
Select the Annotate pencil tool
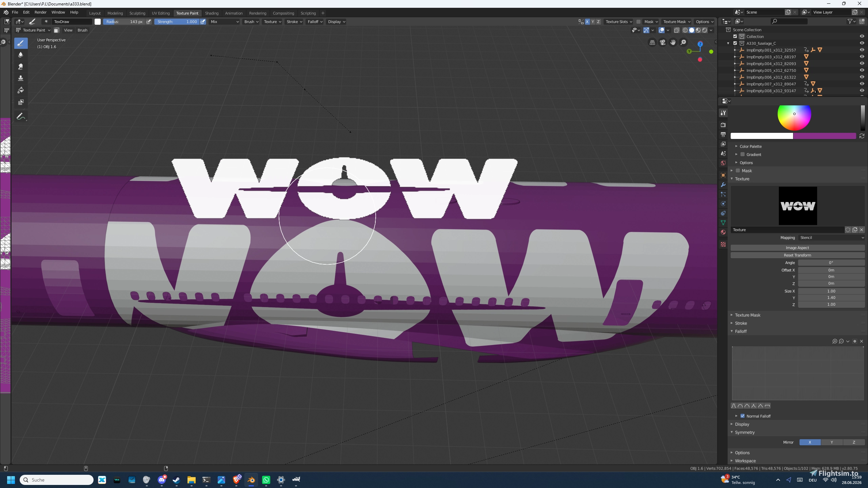coord(21,116)
